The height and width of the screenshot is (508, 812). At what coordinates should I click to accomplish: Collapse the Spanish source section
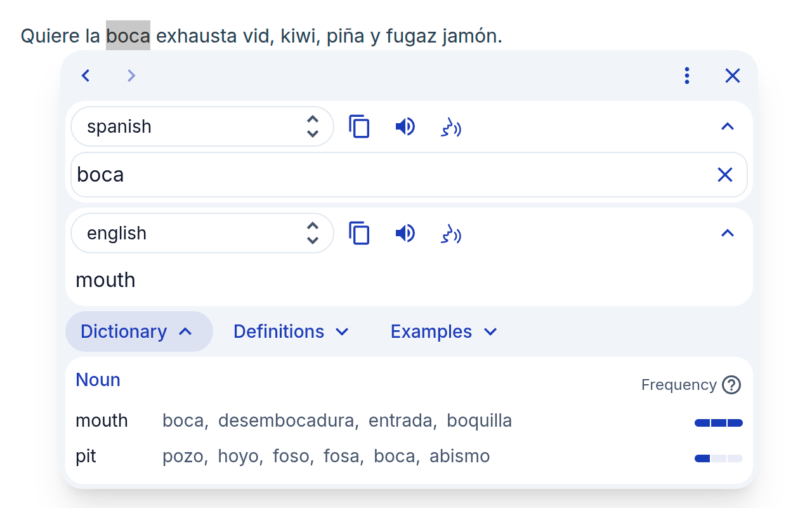coord(727,126)
